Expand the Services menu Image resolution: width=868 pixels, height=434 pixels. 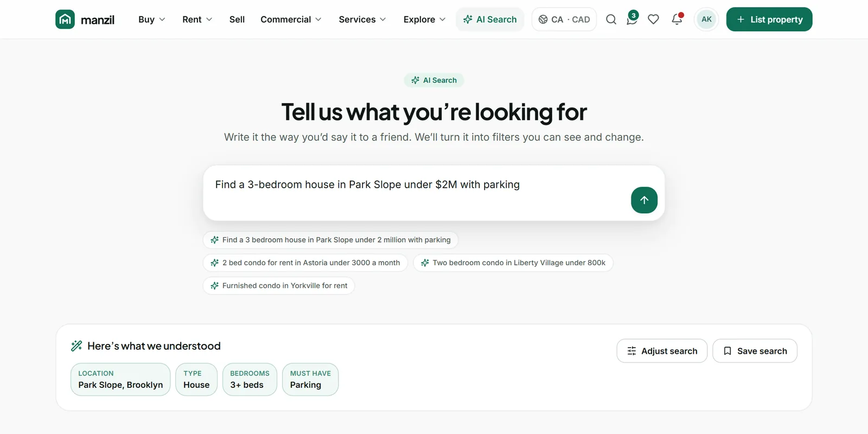[x=362, y=20]
